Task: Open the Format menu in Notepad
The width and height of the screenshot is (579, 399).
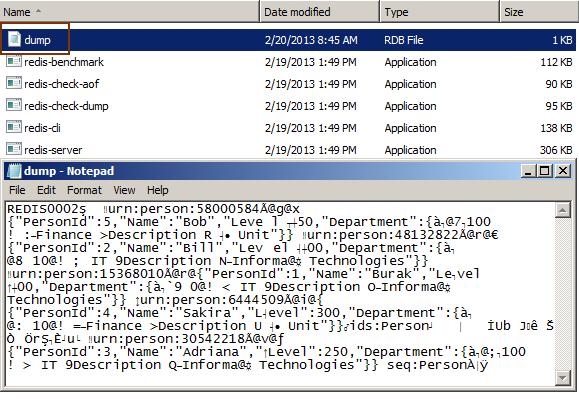Action: (84, 190)
